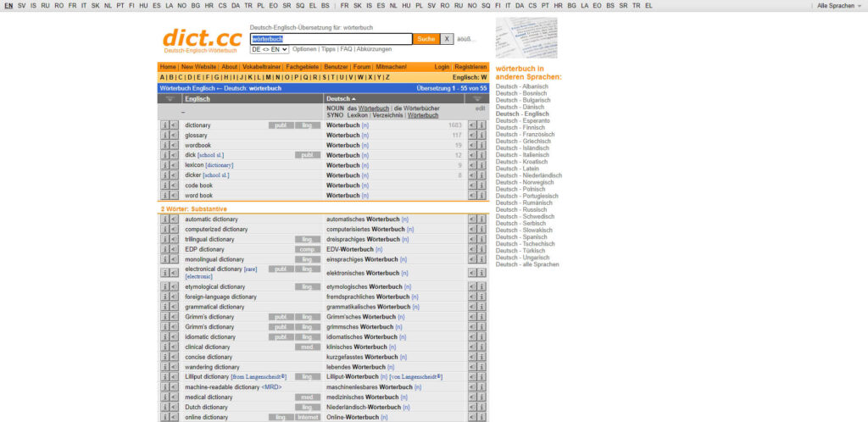This screenshot has height=422, width=868.
Task: Clear search with the X button
Action: 447,39
